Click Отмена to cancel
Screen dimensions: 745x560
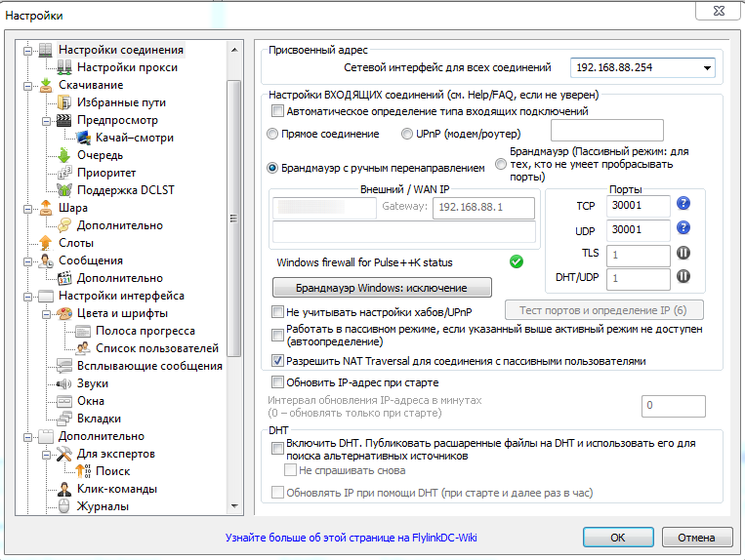pyautogui.click(x=696, y=538)
